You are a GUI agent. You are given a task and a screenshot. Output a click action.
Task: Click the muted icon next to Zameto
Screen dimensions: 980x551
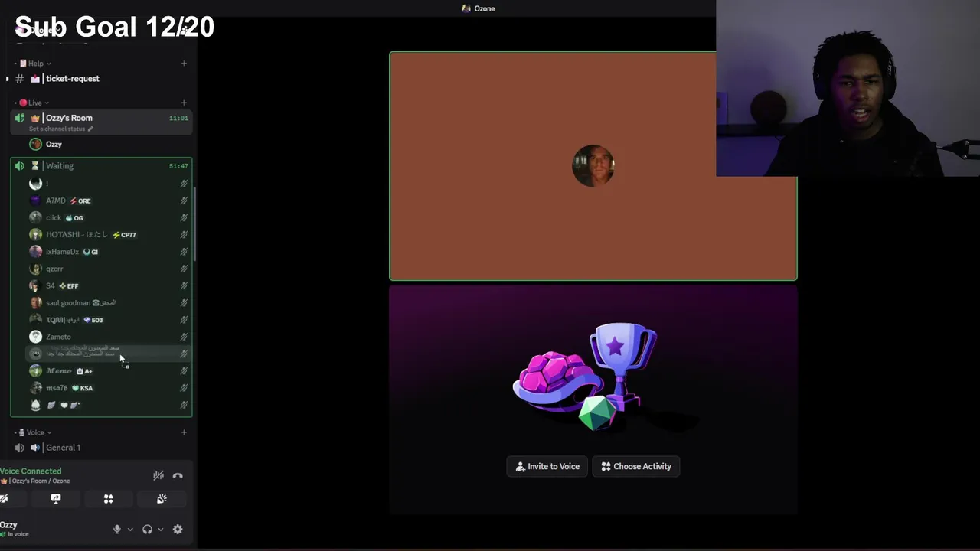coord(184,337)
